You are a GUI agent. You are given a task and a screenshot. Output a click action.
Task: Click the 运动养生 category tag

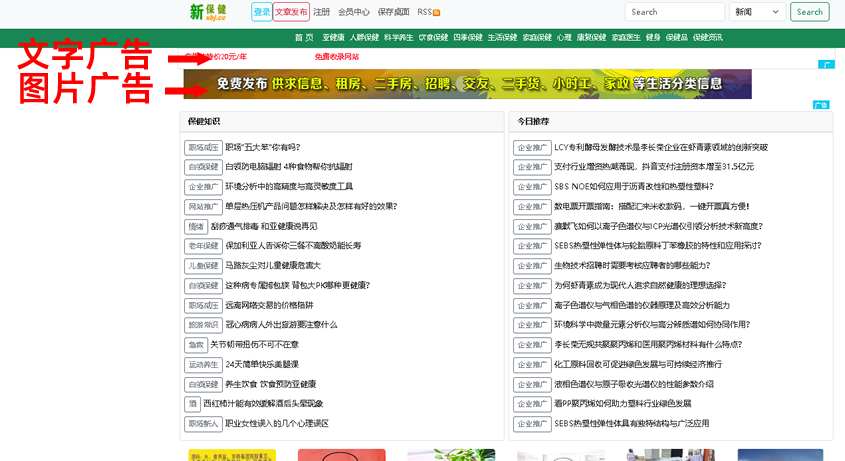click(x=202, y=365)
